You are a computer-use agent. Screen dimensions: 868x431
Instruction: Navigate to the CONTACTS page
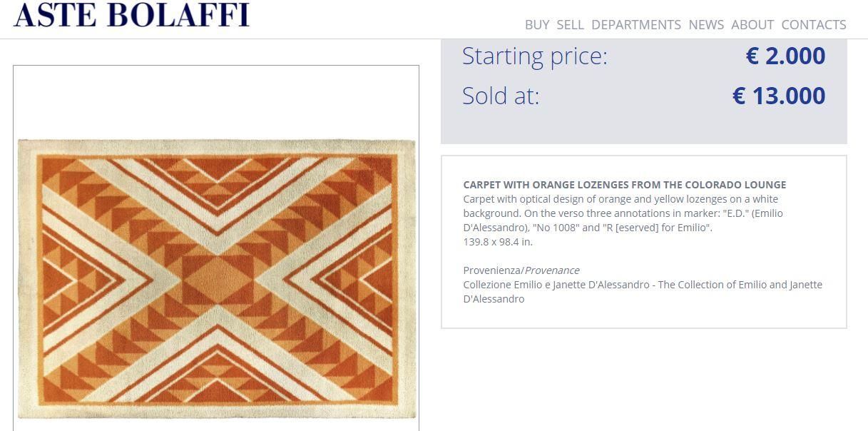tap(814, 25)
